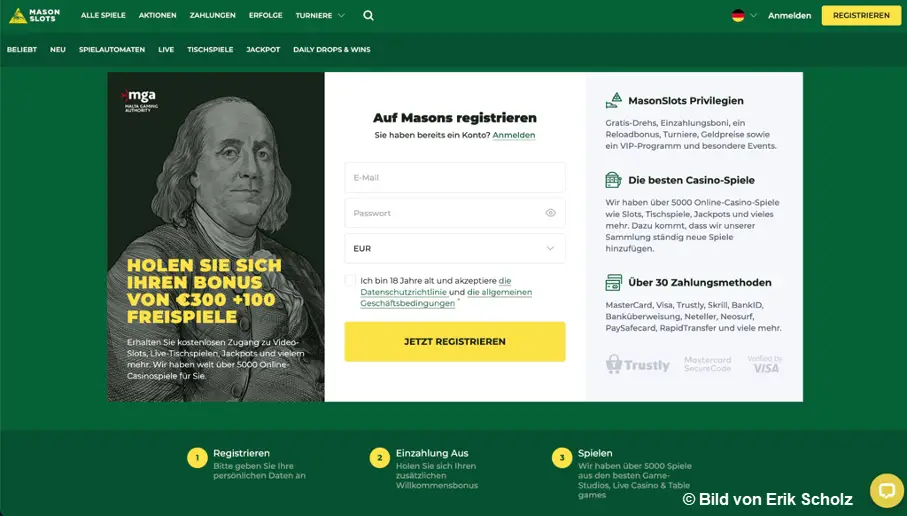
Task: Click the Anmelden link under heading
Action: pos(514,135)
